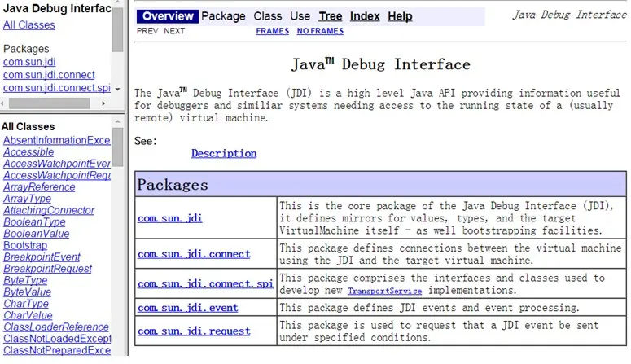631x364 pixels.
Task: Open the Accessible interface link
Action: pyautogui.click(x=28, y=152)
